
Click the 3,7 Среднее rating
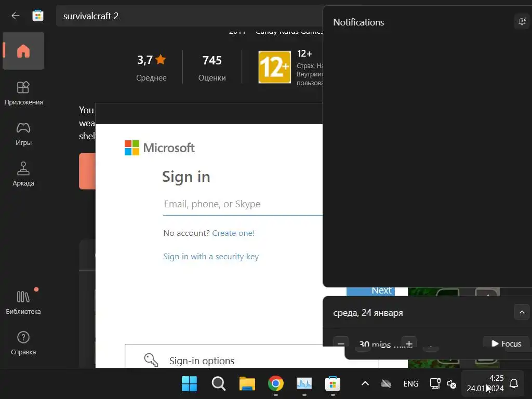[151, 68]
